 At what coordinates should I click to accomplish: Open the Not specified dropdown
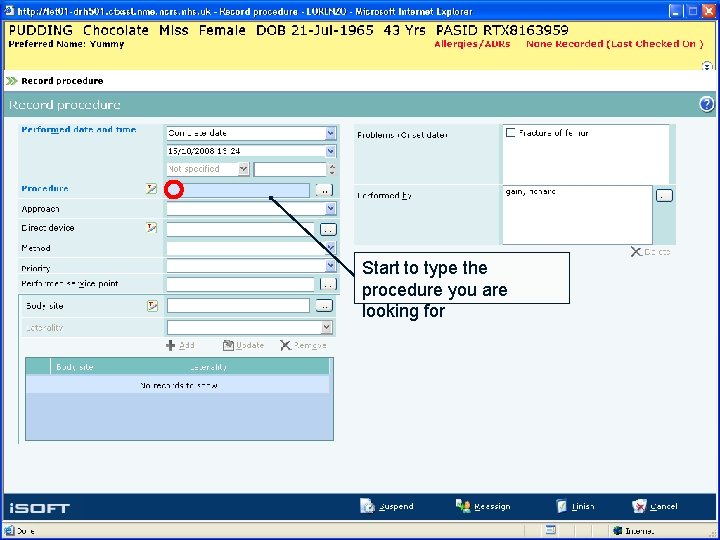coord(243,169)
